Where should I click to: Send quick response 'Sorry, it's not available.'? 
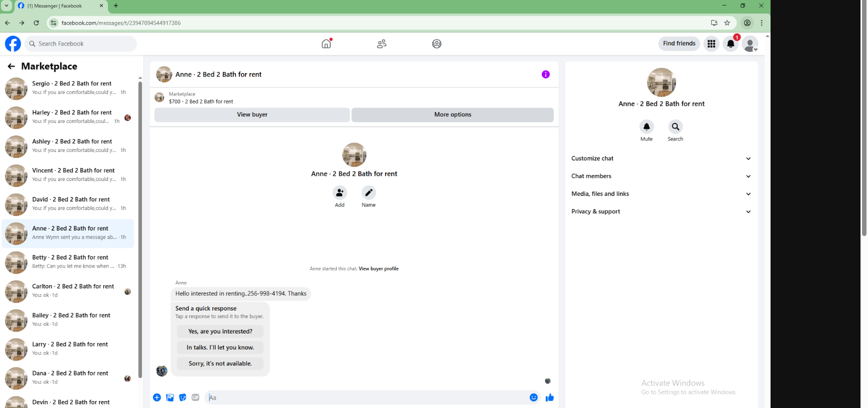tap(220, 363)
